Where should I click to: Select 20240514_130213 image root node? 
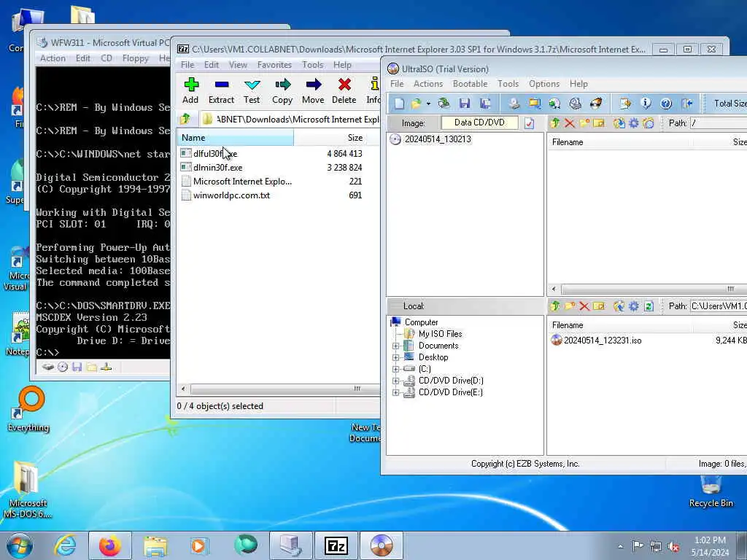pos(438,139)
